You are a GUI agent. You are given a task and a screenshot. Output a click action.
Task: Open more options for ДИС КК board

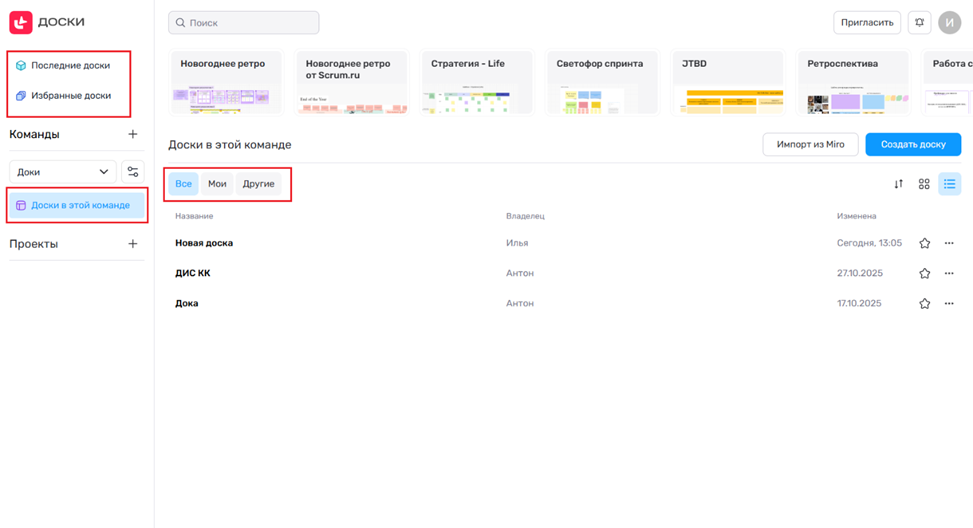[x=949, y=273]
